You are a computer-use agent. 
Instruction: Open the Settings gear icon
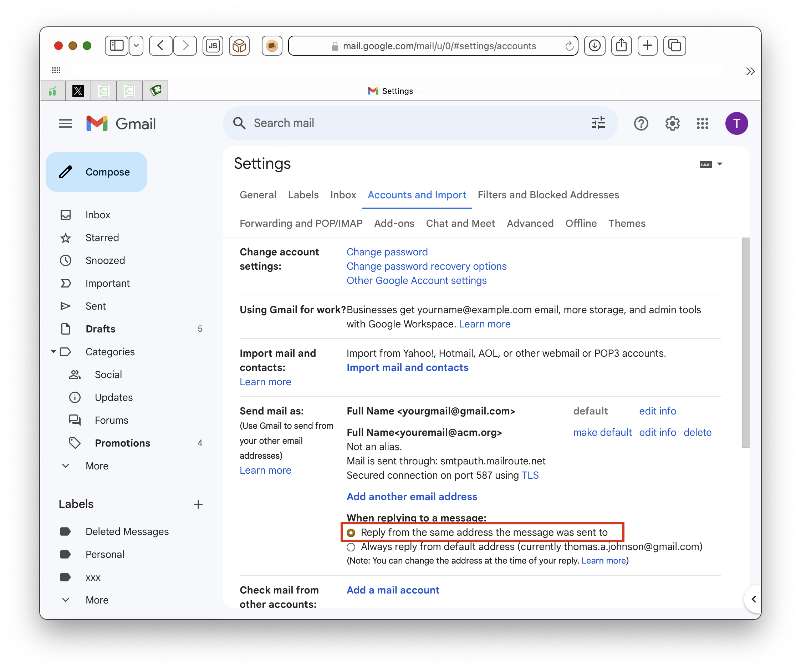(672, 123)
